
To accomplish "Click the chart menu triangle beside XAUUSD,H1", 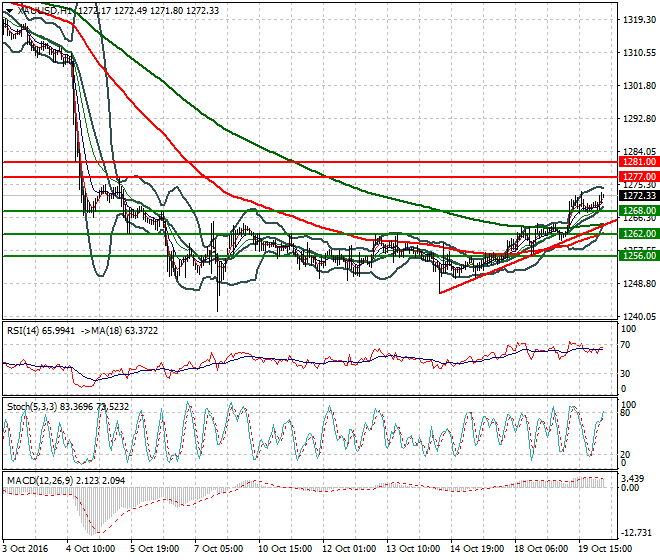I will (x=9, y=11).
